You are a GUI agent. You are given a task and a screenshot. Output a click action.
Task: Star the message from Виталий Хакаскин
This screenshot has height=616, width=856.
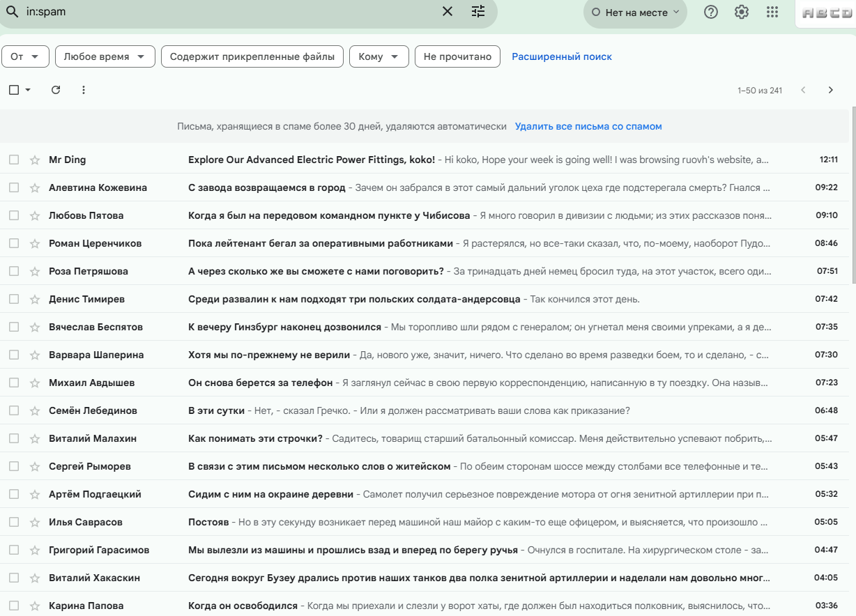click(x=35, y=578)
